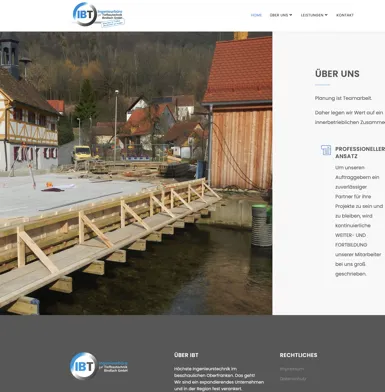Click the Professioneller Ansatz document icon

click(x=326, y=150)
